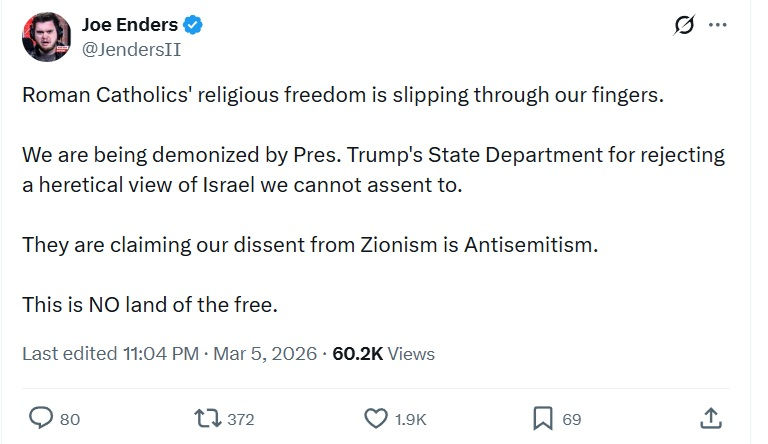The width and height of the screenshot is (768, 444).
Task: Click the Grok explain-post icon
Action: [684, 26]
